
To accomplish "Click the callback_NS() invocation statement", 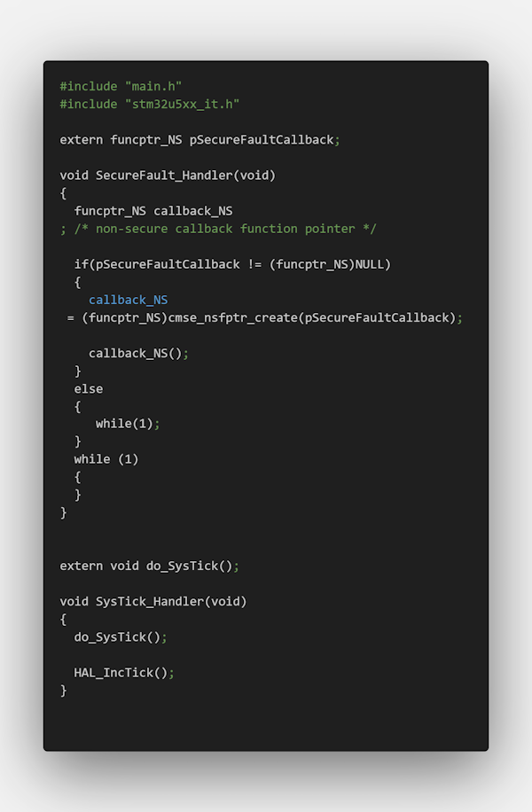I will tap(138, 353).
